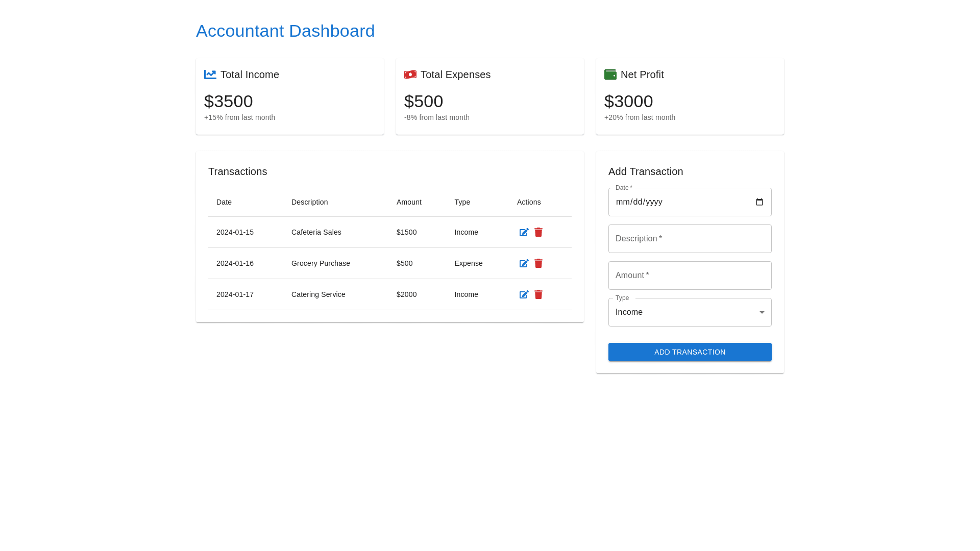Edit the Catering Service transaction
The width and height of the screenshot is (980, 551).
click(x=524, y=295)
